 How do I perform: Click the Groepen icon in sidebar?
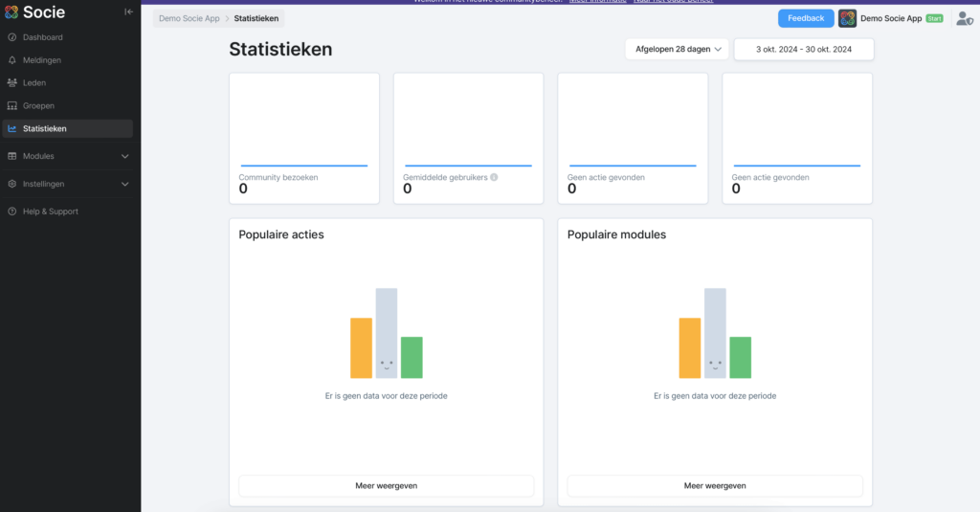12,106
